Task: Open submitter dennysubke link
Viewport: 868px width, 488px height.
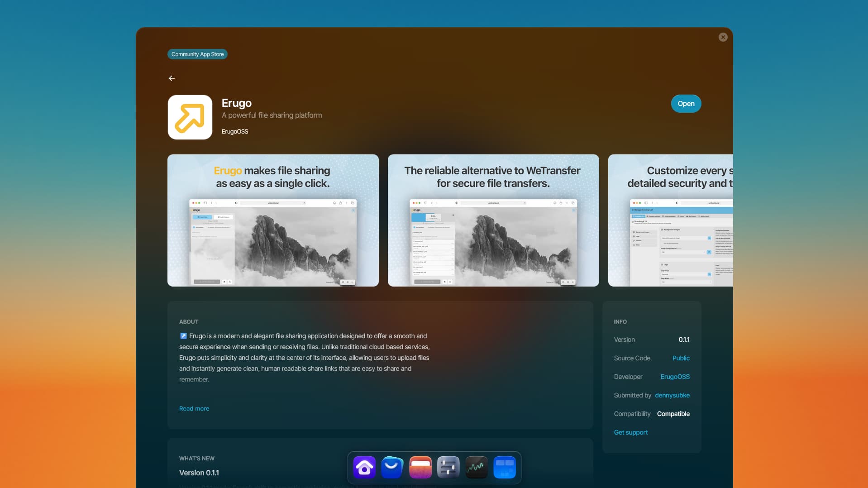Action: coord(672,395)
